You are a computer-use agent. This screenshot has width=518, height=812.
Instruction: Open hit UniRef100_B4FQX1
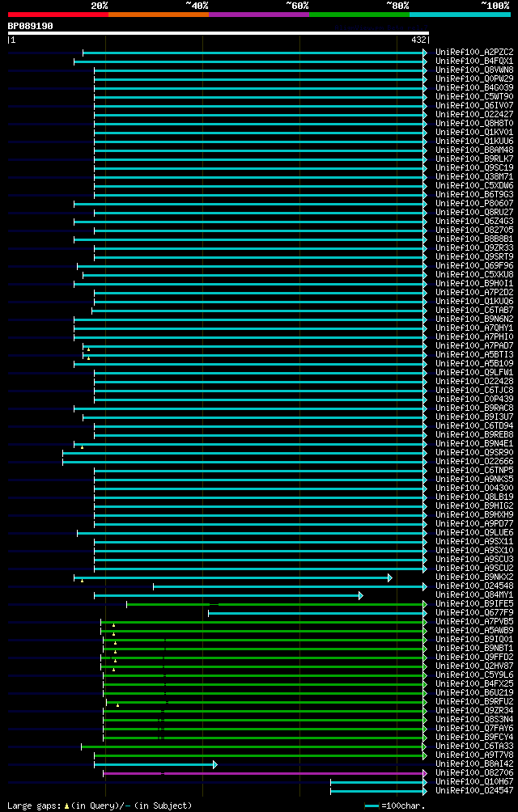point(474,61)
